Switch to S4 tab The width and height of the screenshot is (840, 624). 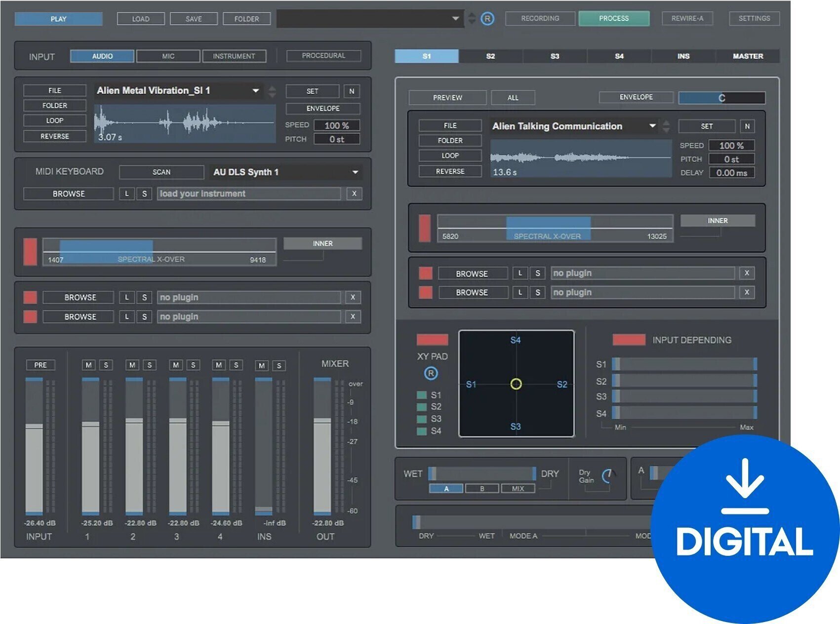[x=619, y=56]
